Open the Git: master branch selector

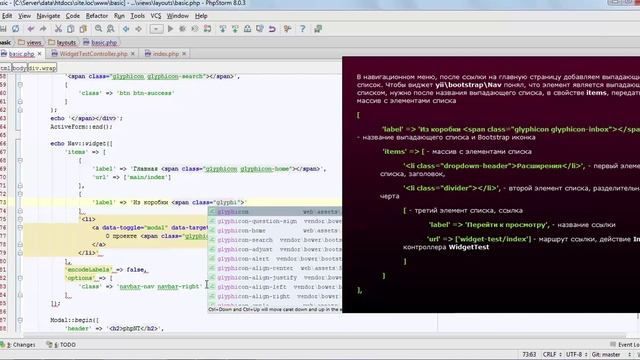tap(611, 355)
